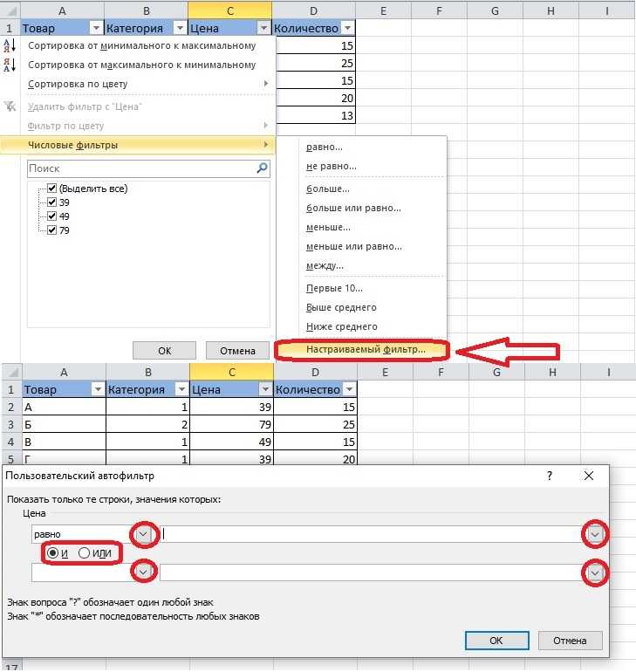Select the И radio button

coord(52,552)
